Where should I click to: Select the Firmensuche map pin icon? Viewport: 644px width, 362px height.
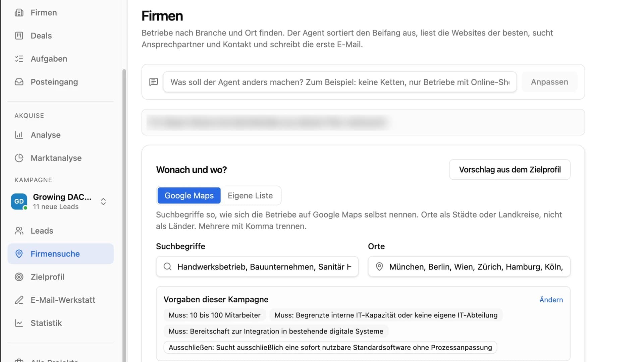(19, 254)
